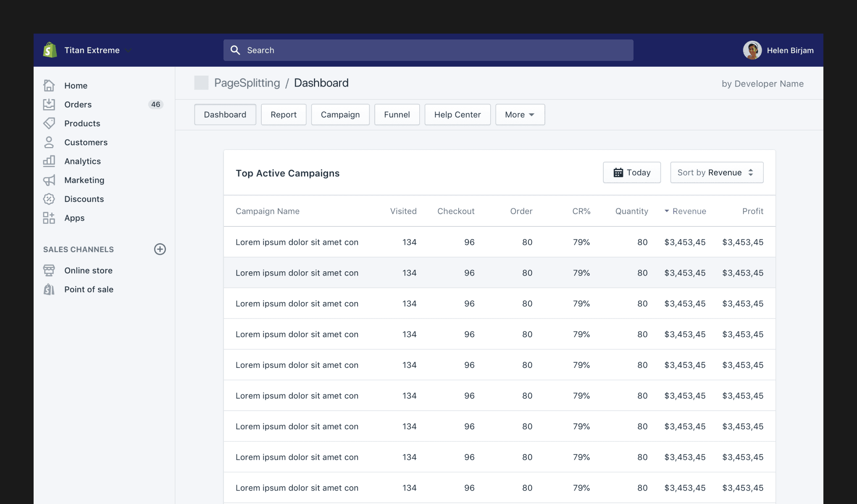Add a sales channel with the plus icon
Image resolution: width=857 pixels, height=504 pixels.
click(x=160, y=249)
